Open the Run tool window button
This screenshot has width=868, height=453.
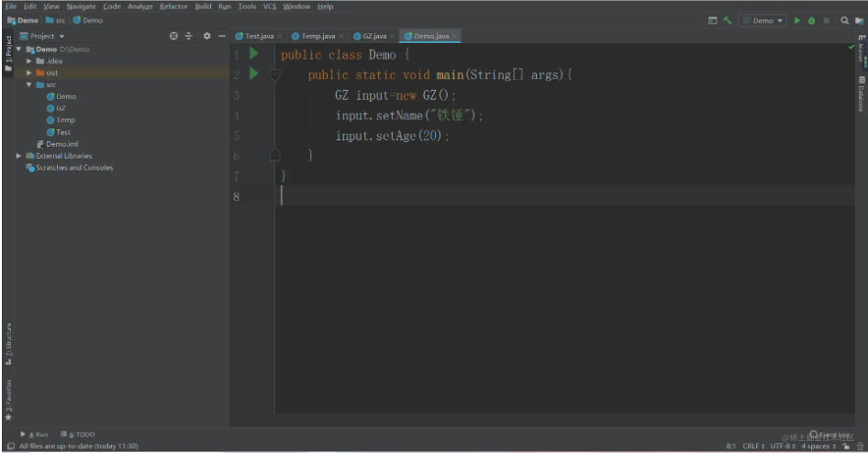34,434
